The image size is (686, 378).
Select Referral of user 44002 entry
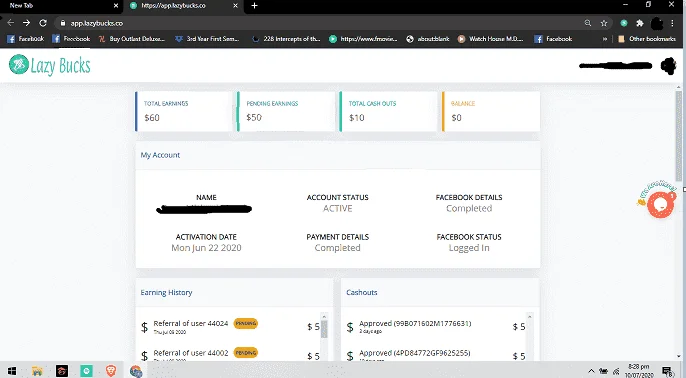[x=230, y=356]
